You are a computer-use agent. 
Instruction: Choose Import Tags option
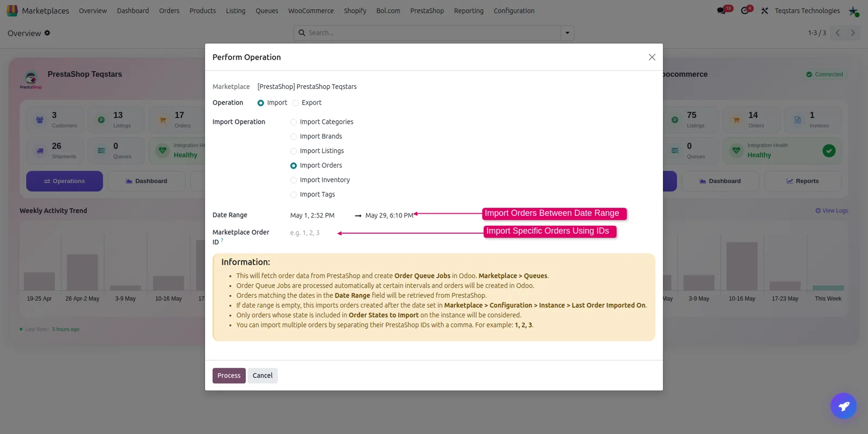pos(293,195)
